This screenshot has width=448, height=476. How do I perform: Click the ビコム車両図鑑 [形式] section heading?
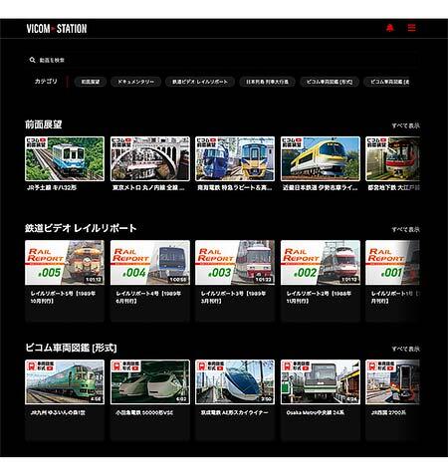[x=71, y=348]
